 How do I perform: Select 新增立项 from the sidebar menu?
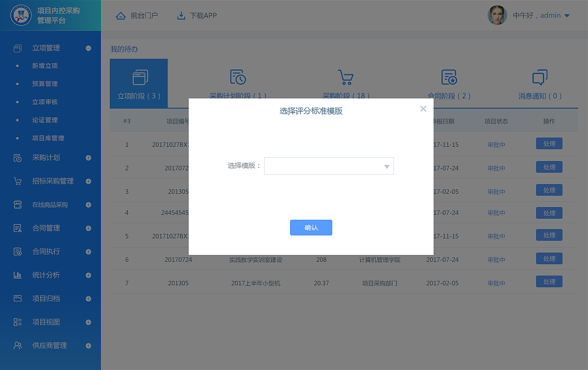coord(44,66)
